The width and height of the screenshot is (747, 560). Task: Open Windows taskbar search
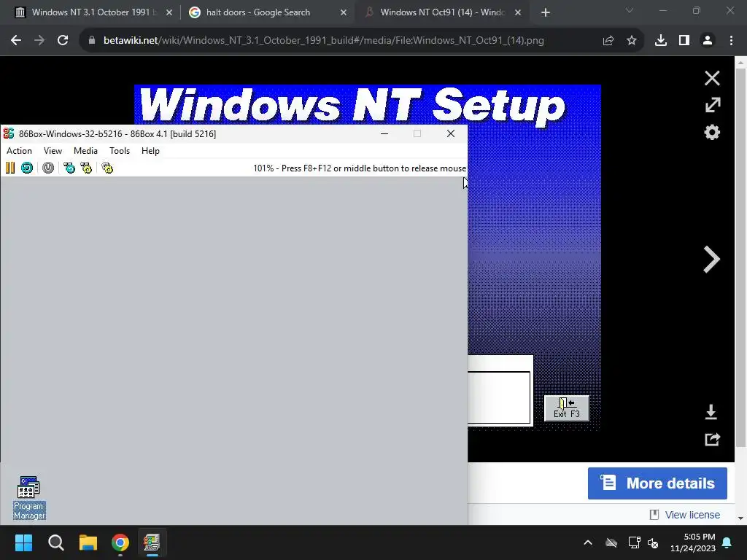(x=55, y=542)
